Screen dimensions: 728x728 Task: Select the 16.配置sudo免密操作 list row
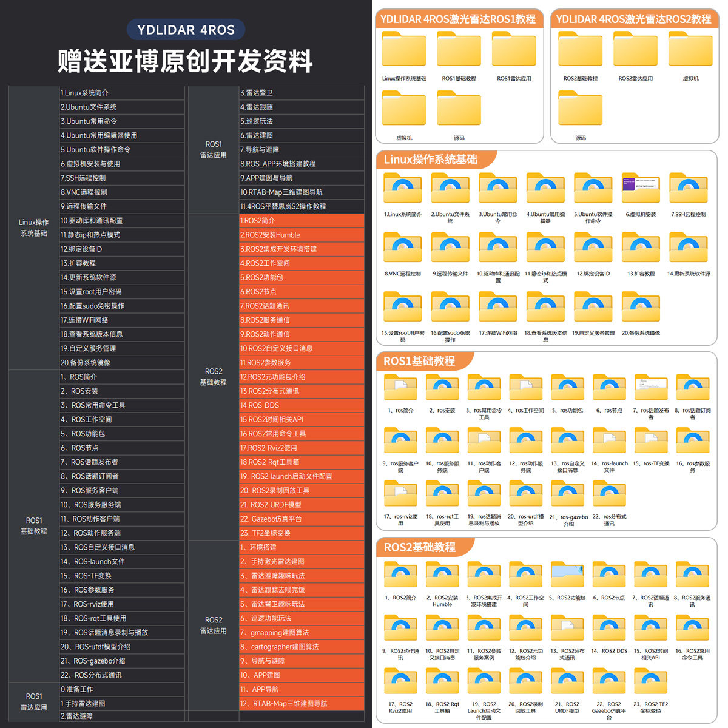[x=122, y=306]
